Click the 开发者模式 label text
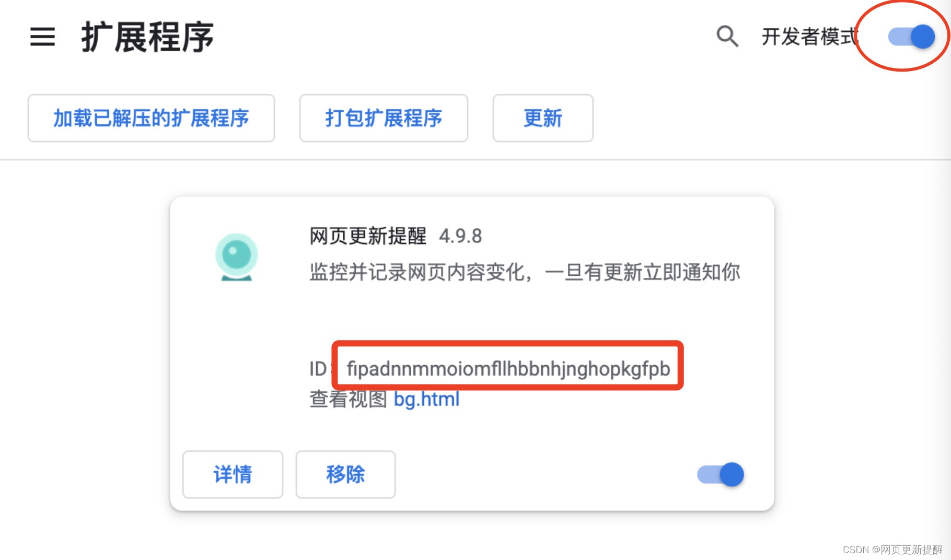 (810, 37)
